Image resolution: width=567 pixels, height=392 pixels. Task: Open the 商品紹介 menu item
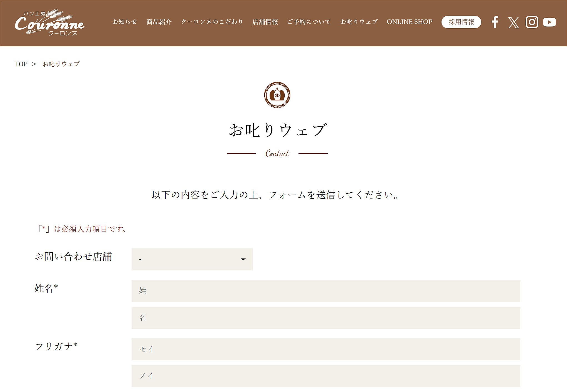coord(159,22)
